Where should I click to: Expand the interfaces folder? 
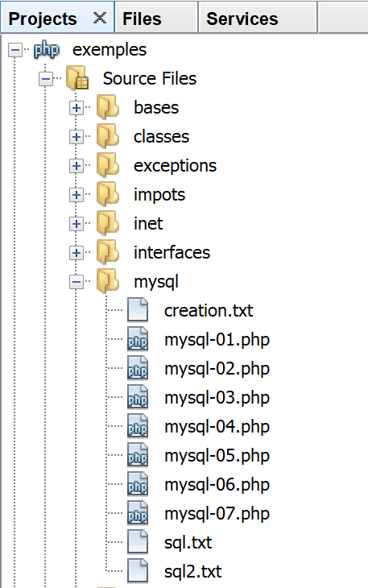click(76, 253)
